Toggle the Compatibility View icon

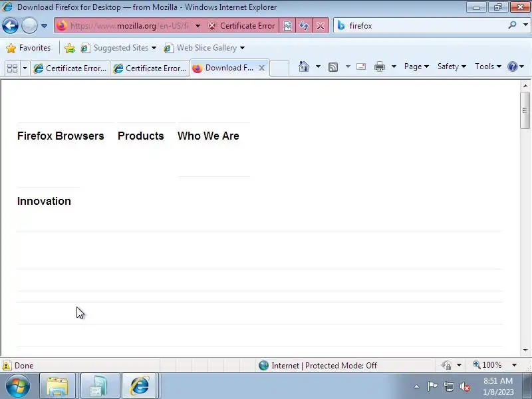tap(287, 26)
